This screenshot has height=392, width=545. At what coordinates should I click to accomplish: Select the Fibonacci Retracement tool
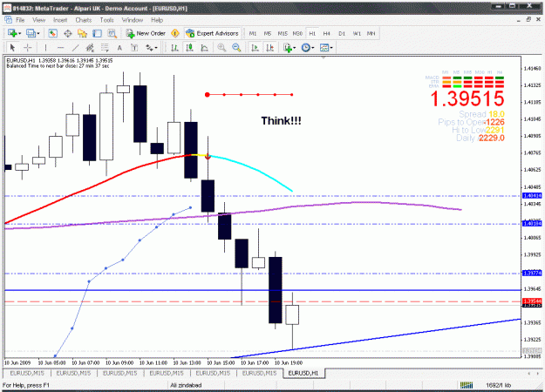pyautogui.click(x=105, y=48)
